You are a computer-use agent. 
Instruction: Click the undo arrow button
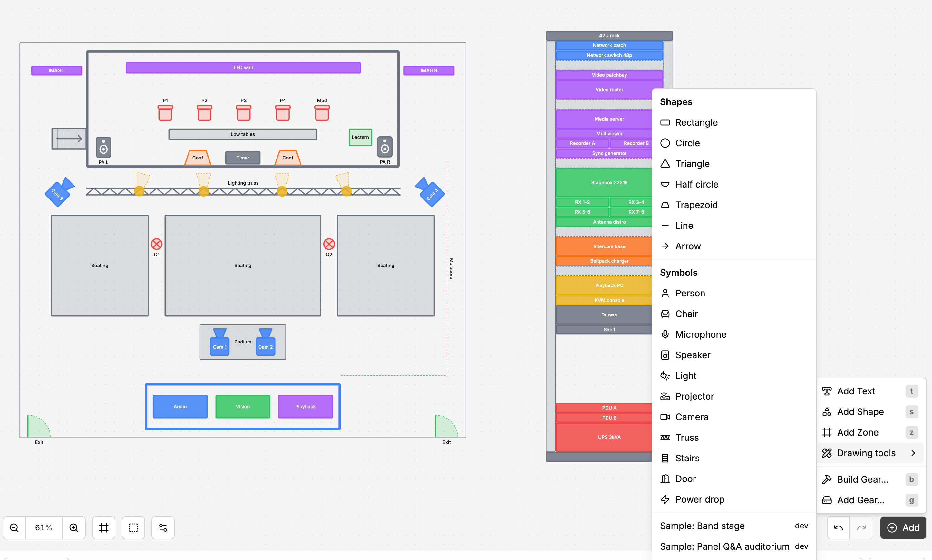coord(839,527)
